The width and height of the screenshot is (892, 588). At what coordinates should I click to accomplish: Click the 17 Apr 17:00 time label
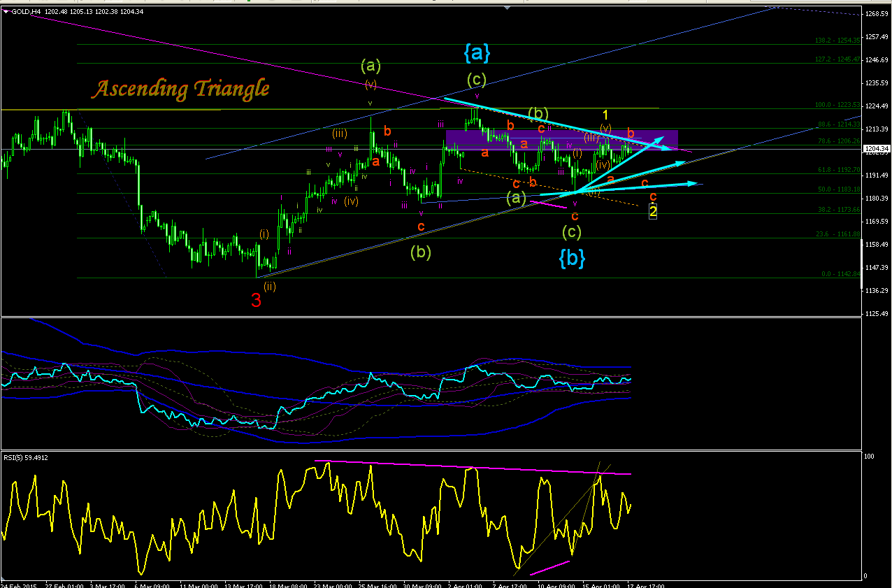(644, 585)
